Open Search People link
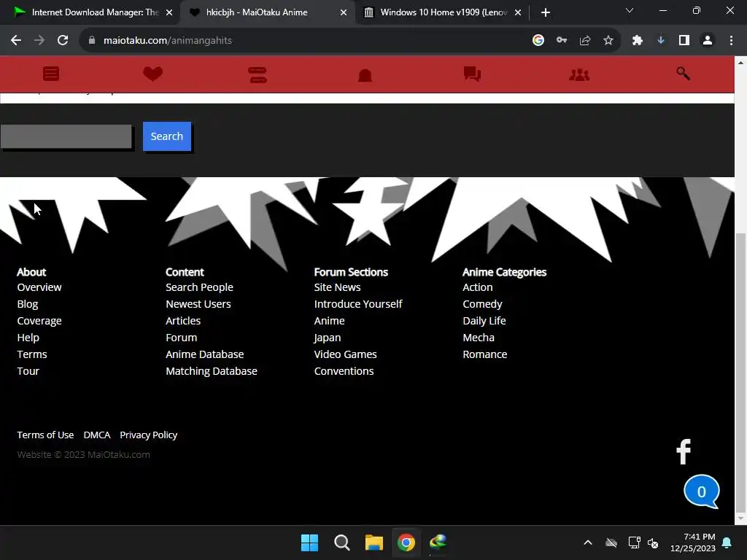 pyautogui.click(x=199, y=287)
